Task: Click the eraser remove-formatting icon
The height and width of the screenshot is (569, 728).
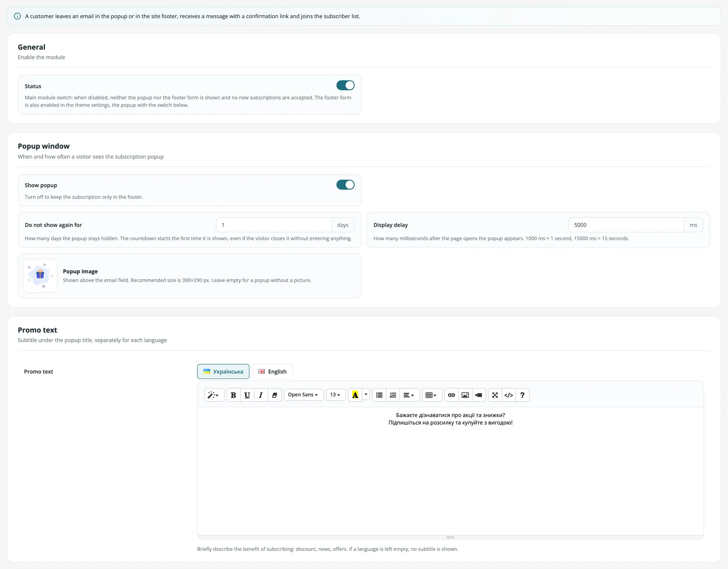Action: point(274,395)
